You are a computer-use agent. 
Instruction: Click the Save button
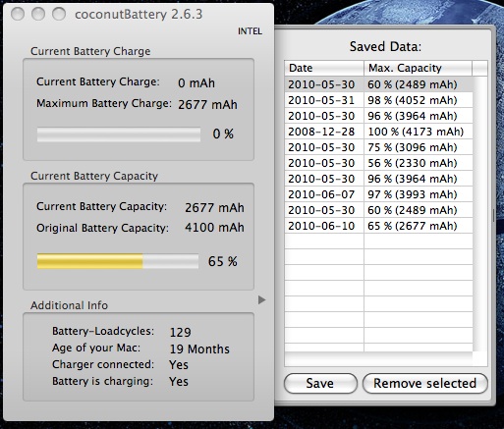tap(320, 383)
